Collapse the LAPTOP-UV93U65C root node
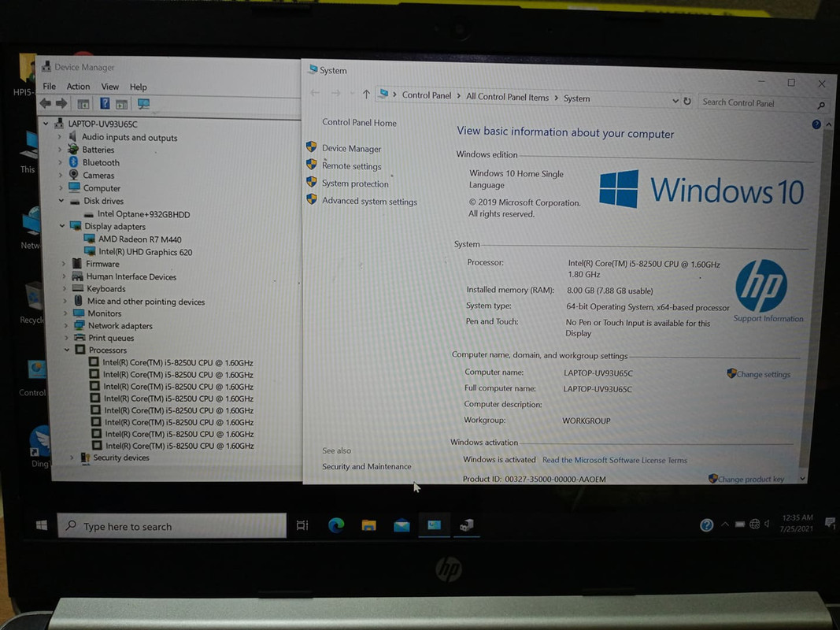840x630 pixels. tap(46, 123)
